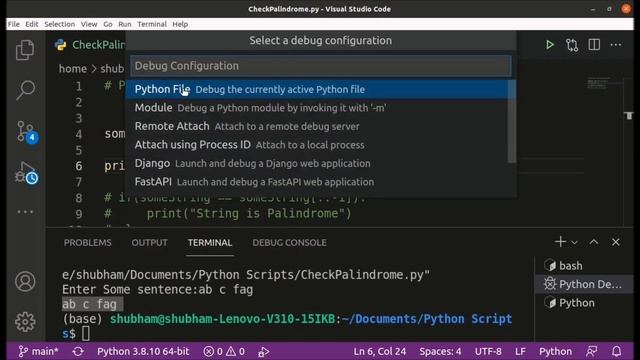The height and width of the screenshot is (360, 640).
Task: Create a new terminal with plus icon
Action: pos(560,242)
